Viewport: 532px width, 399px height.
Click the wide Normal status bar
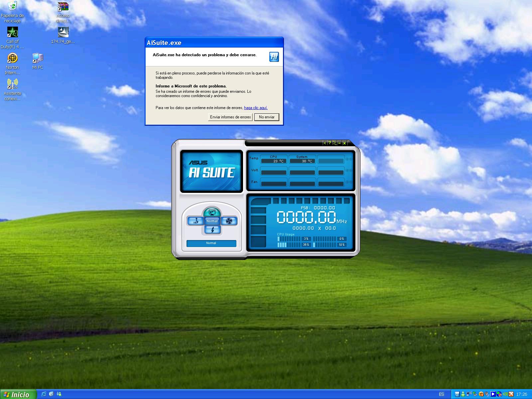(x=211, y=243)
